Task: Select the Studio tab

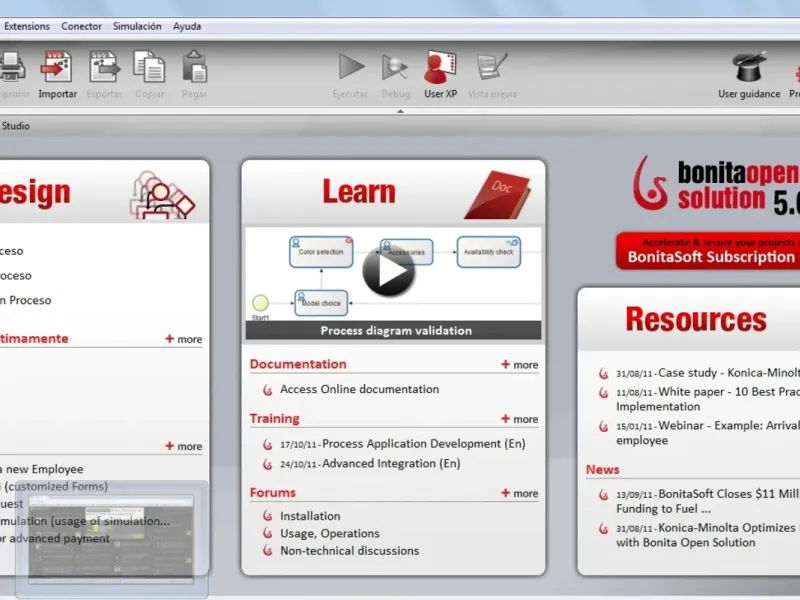Action: pyautogui.click(x=15, y=126)
